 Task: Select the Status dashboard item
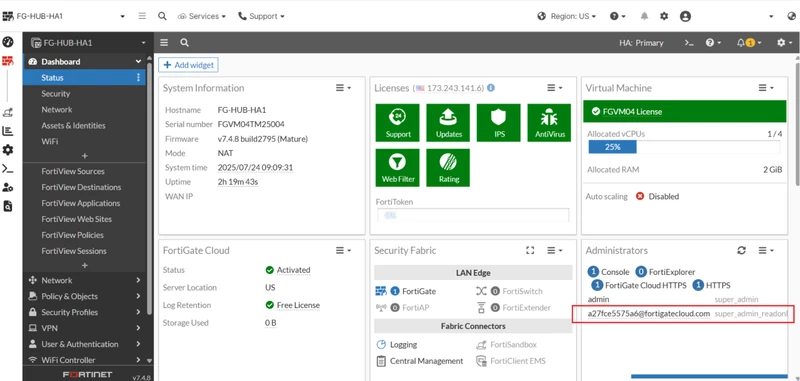pos(84,78)
